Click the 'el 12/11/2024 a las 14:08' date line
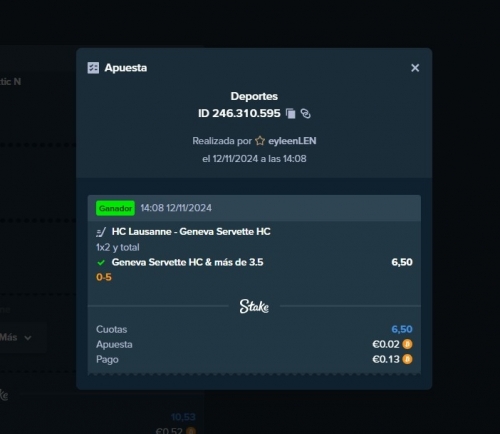The height and width of the screenshot is (434, 500). click(x=254, y=159)
